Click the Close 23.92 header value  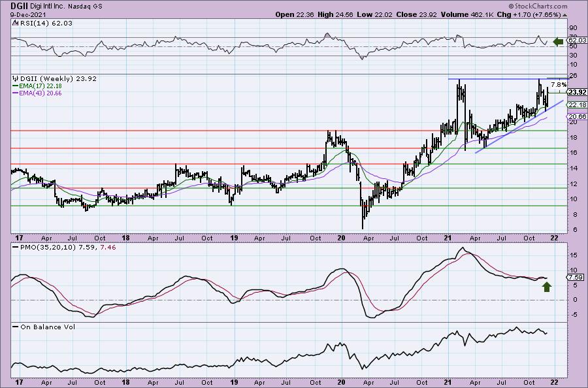coord(416,14)
